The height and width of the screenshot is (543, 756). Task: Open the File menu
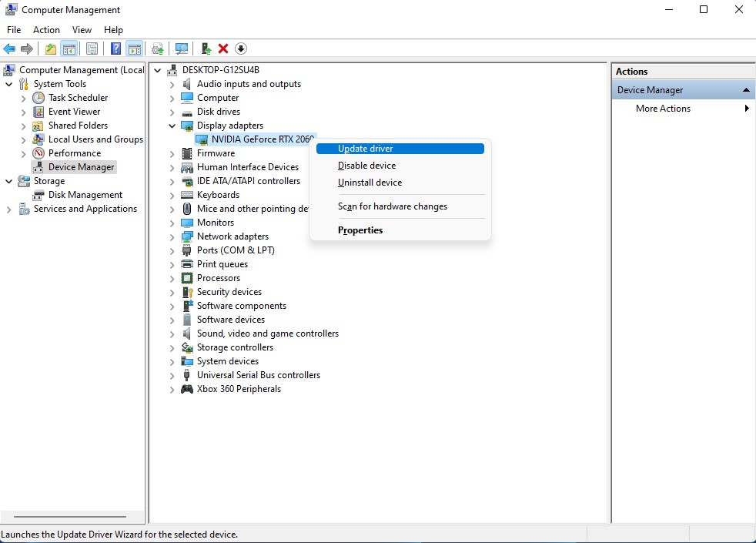tap(14, 30)
